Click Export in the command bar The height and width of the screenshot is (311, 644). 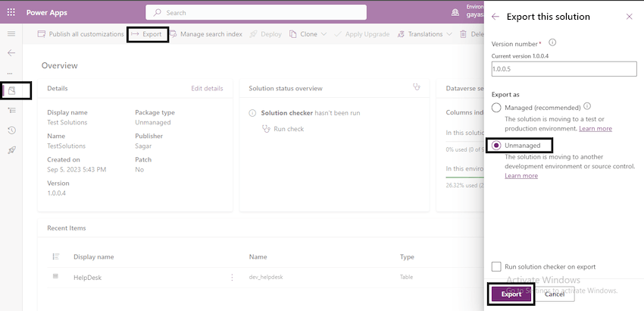[x=148, y=34]
